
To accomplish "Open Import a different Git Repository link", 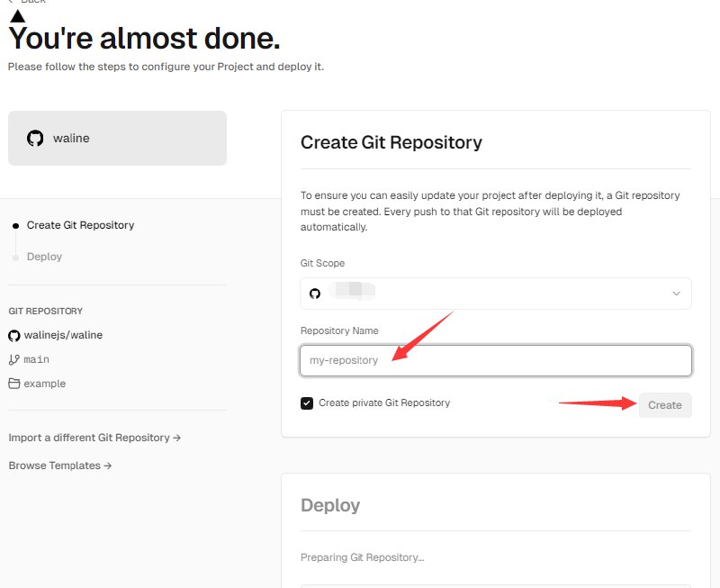I will click(x=94, y=438).
